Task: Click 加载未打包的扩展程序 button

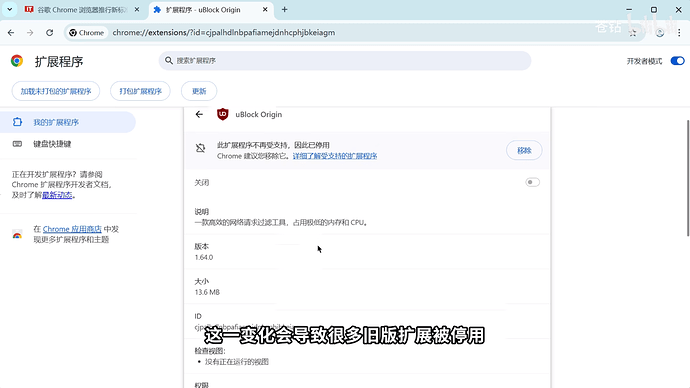Action: pyautogui.click(x=56, y=91)
